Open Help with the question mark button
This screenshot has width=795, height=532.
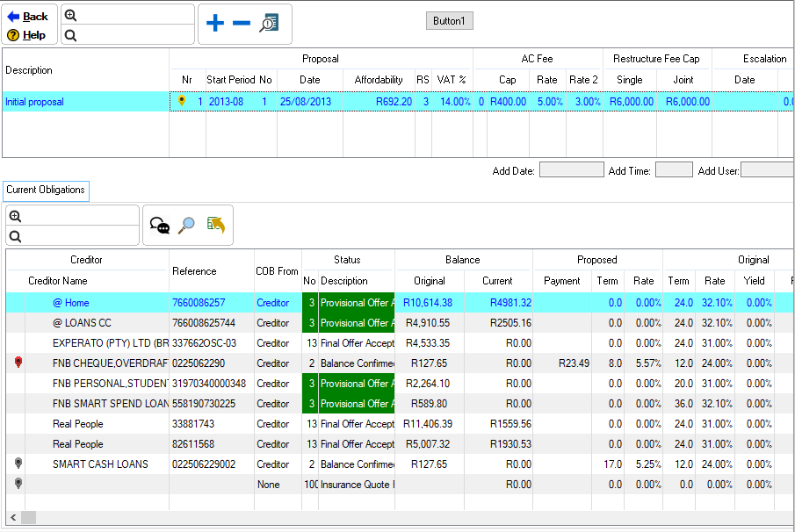(x=28, y=35)
